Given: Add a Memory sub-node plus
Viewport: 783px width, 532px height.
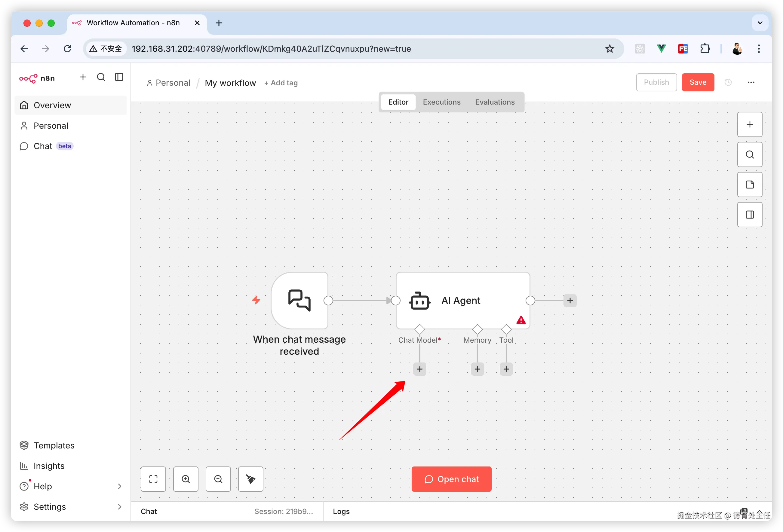Looking at the screenshot, I should [x=477, y=369].
